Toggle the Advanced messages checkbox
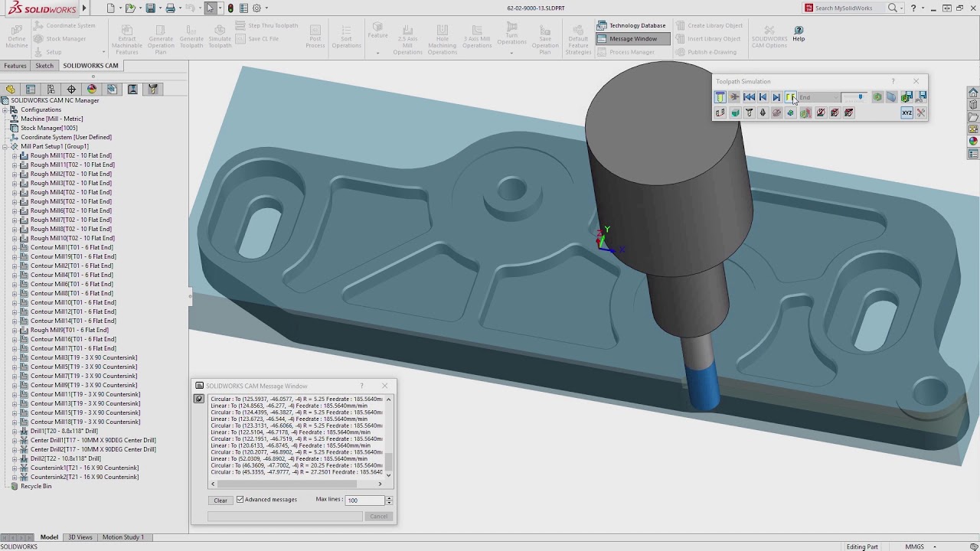The image size is (980, 551). [x=240, y=500]
